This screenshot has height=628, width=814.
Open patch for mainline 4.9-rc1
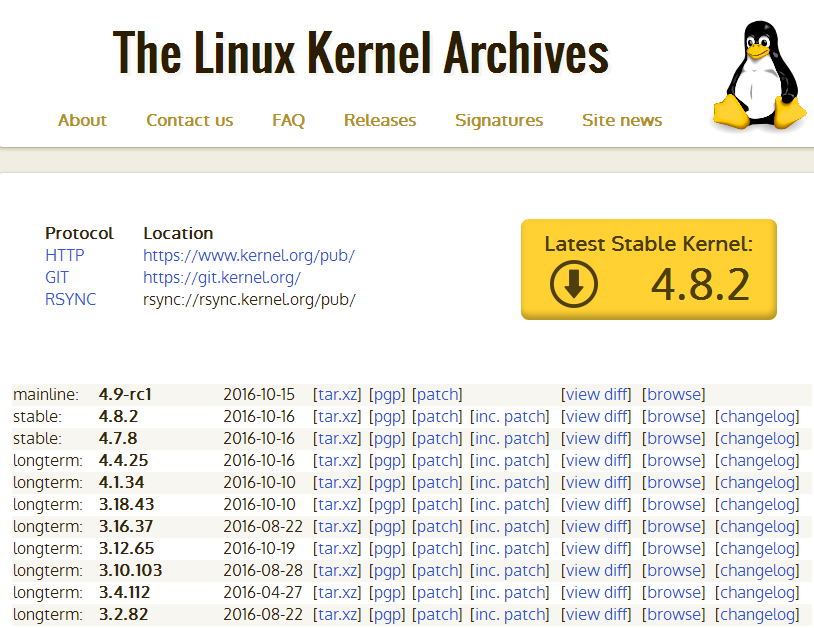[x=437, y=394]
